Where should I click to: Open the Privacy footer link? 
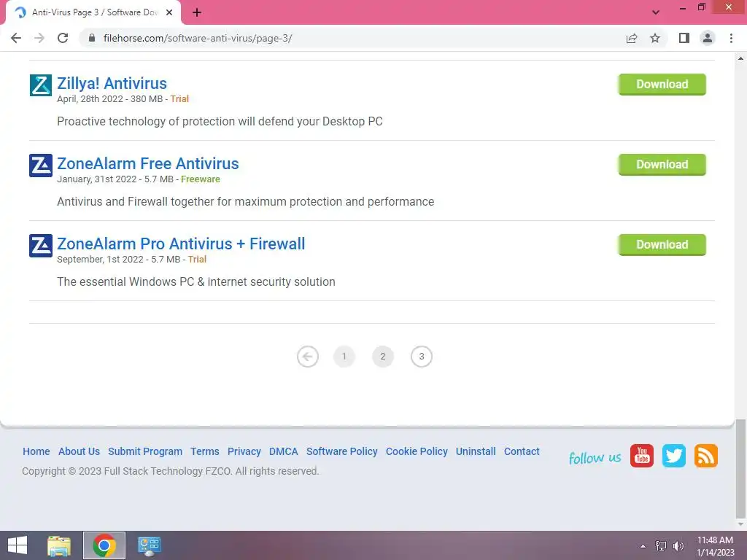[244, 451]
